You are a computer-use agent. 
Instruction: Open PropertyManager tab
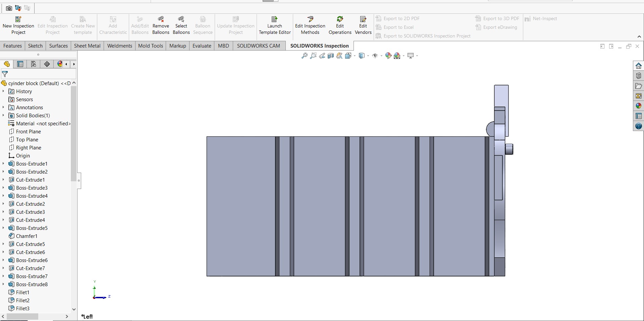pyautogui.click(x=20, y=64)
